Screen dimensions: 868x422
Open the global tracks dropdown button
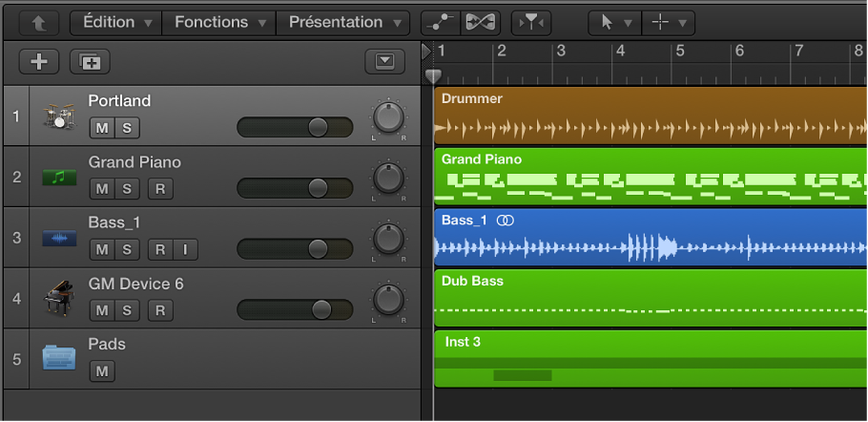384,62
